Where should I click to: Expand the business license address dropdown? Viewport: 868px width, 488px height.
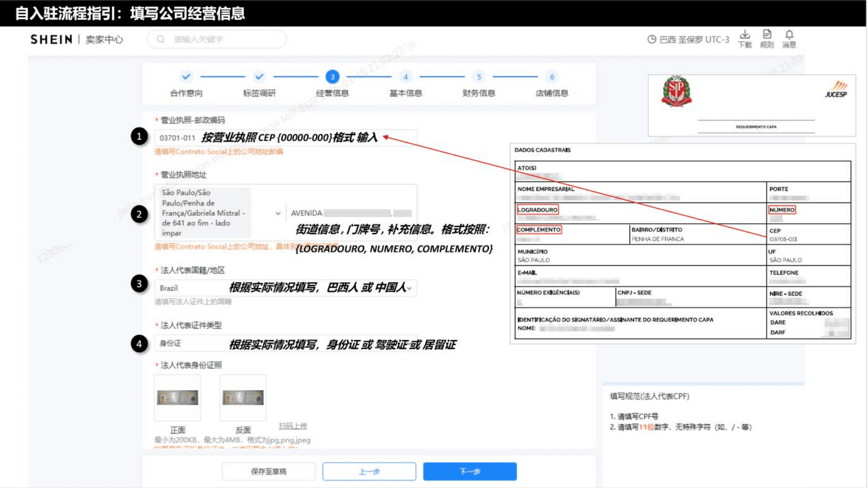coord(278,213)
